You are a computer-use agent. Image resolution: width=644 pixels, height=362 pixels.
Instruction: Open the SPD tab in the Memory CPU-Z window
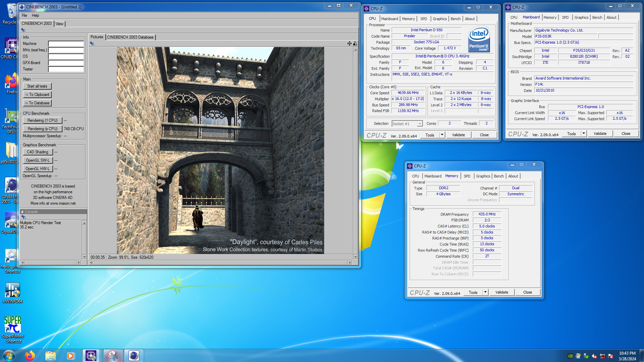pyautogui.click(x=467, y=176)
